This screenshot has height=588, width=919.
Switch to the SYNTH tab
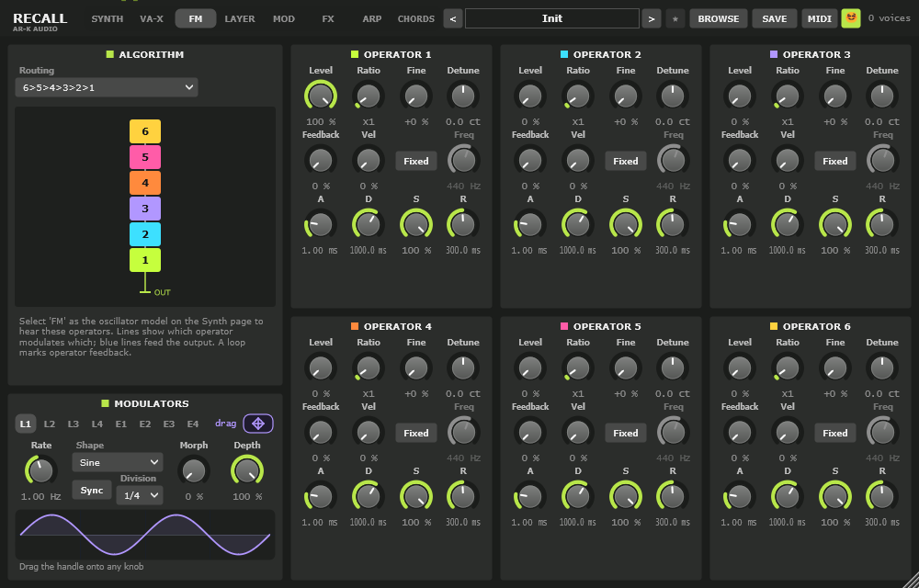pyautogui.click(x=108, y=18)
